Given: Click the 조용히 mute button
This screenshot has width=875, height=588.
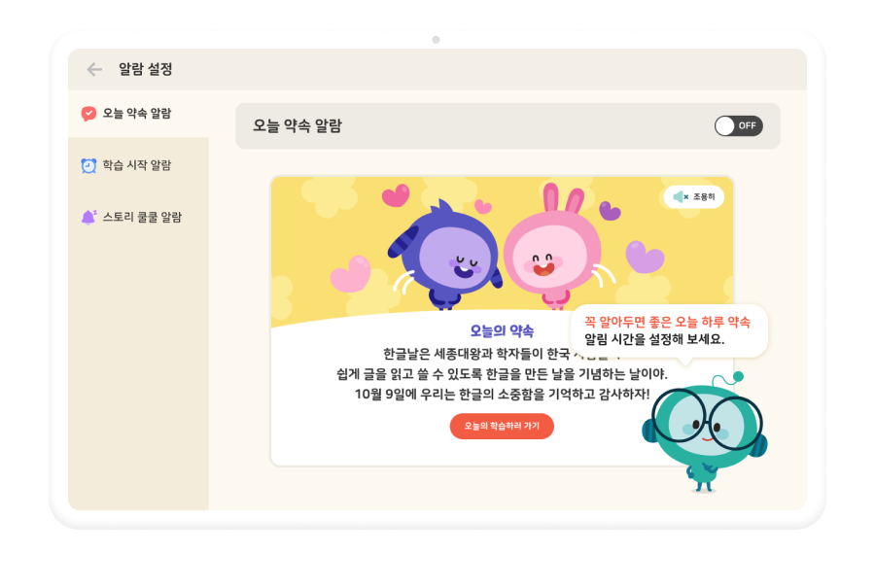Looking at the screenshot, I should coord(693,197).
